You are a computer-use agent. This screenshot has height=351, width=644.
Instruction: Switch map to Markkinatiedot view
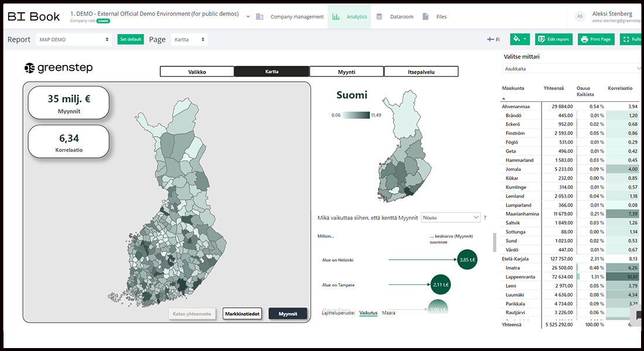242,314
